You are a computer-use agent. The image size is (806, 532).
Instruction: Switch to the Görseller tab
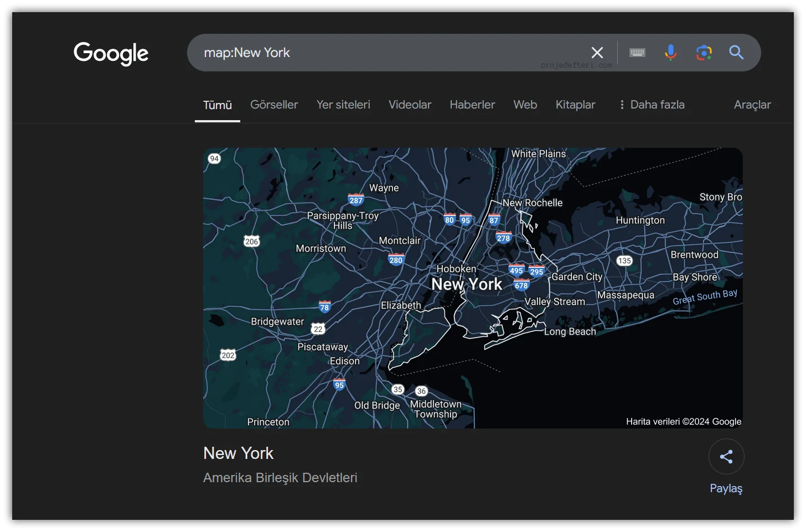[274, 105]
